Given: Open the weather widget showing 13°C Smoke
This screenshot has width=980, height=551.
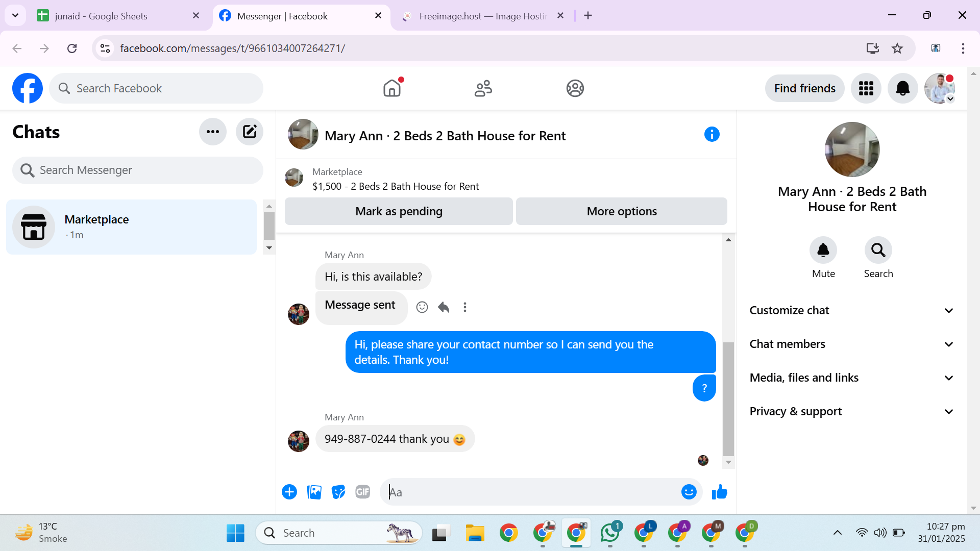Looking at the screenshot, I should click(42, 533).
